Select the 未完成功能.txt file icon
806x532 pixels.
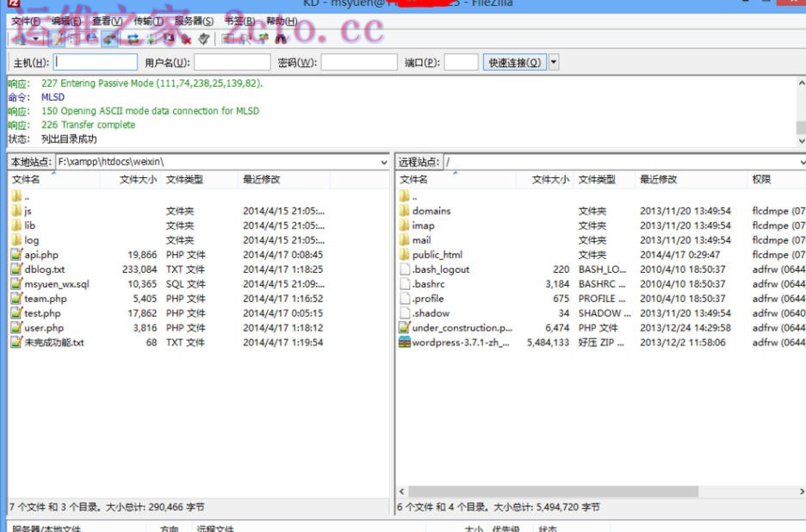click(x=16, y=343)
